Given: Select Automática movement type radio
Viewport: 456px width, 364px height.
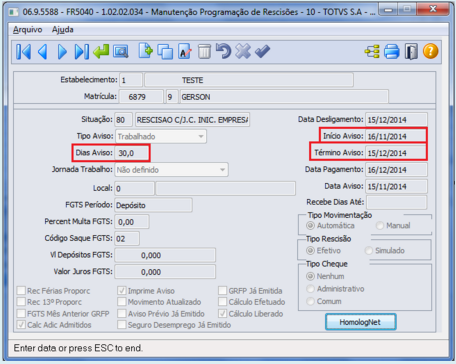Looking at the screenshot, I should coord(310,225).
